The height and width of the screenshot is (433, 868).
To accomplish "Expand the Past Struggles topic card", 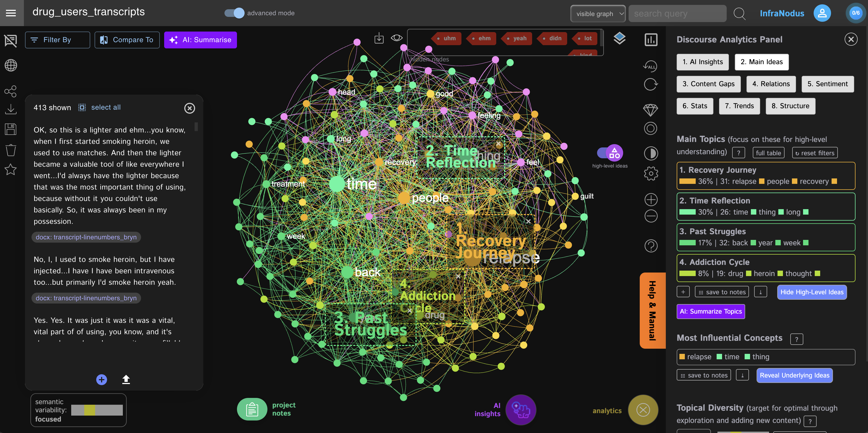I will pos(766,237).
